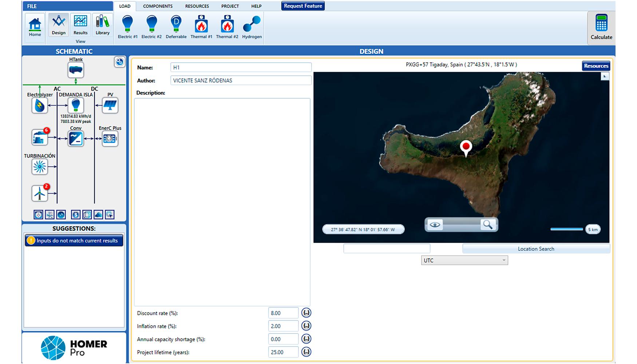Open the Library view
This screenshot has width=637, height=364.
pos(102,25)
